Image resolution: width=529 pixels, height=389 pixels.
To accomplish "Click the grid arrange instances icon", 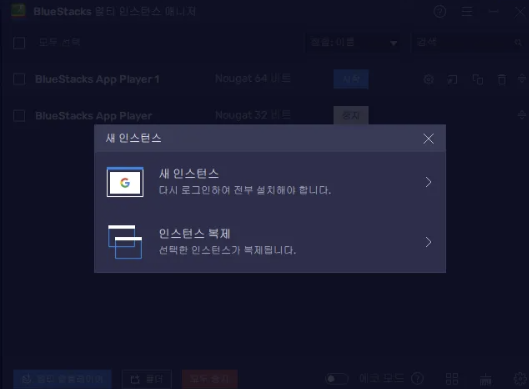I will 452,379.
